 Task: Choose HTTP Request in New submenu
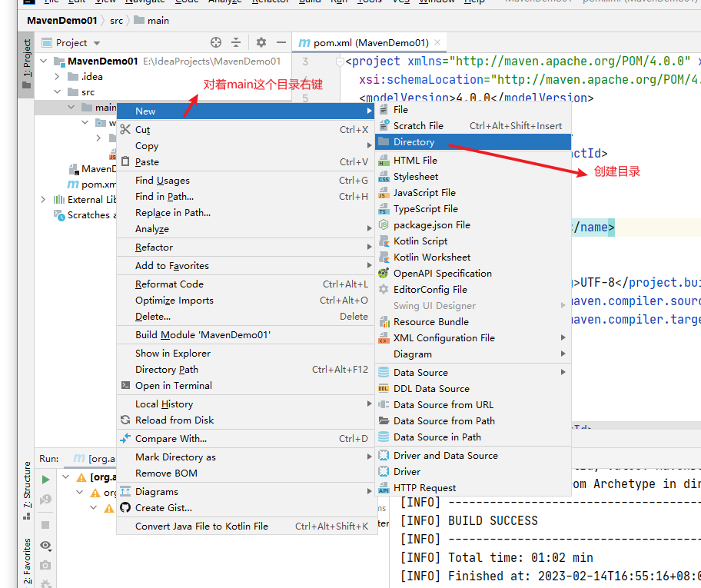(x=473, y=487)
